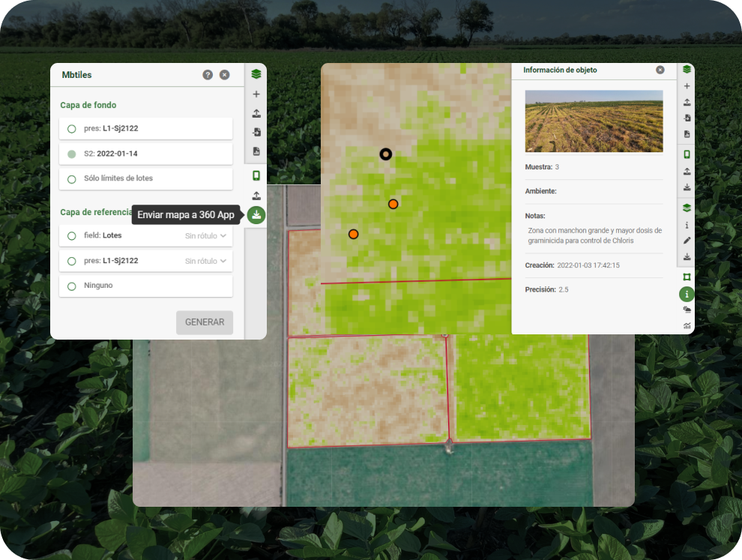Viewport: 742px width, 560px height.
Task: Click top layers icon in Información de objeto toolbar
Action: [687, 70]
